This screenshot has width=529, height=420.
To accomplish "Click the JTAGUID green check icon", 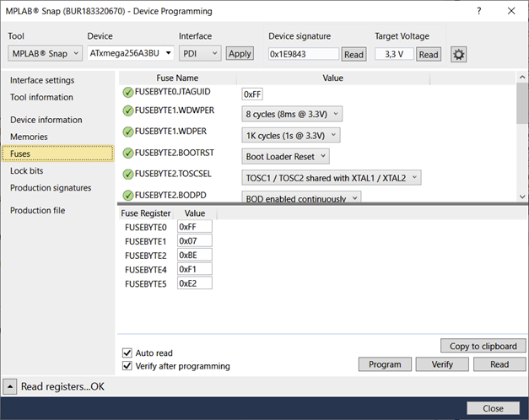I will coord(128,93).
